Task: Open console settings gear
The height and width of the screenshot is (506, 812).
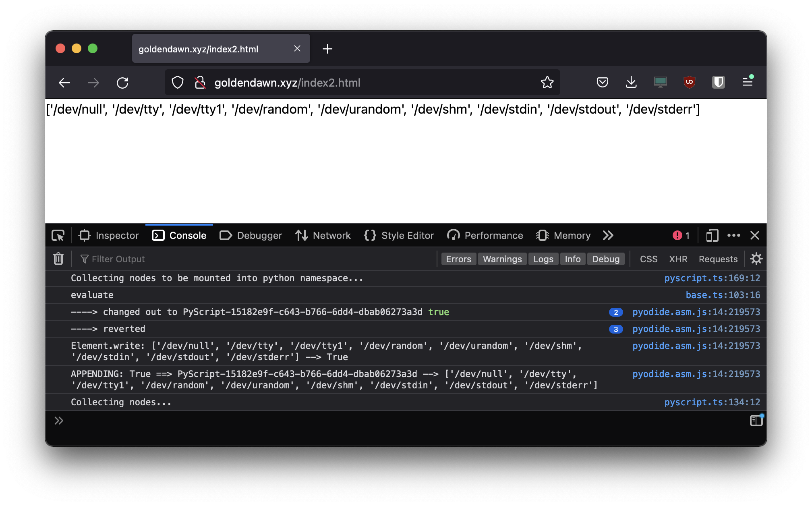Action: pos(756,259)
